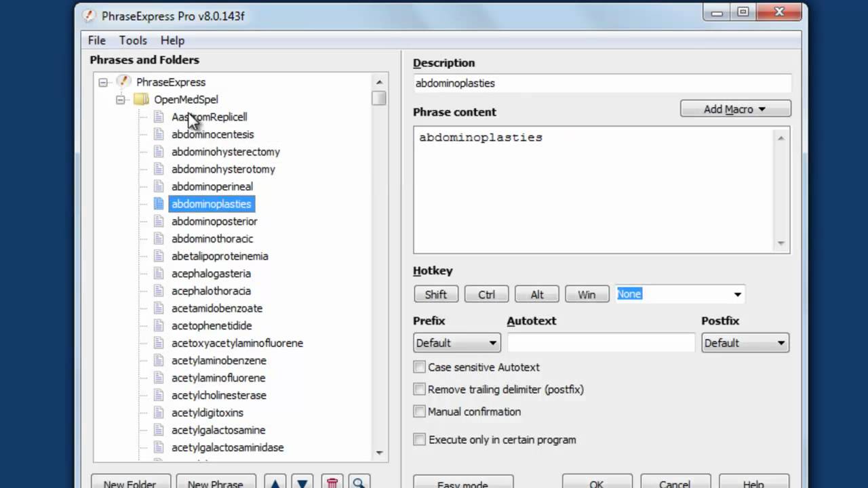This screenshot has width=868, height=488.
Task: Click document icon beside acetylgalactosaminidase
Action: (159, 447)
